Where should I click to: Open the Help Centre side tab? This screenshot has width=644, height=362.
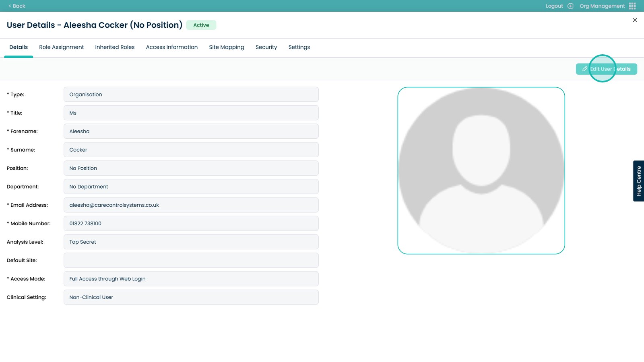pos(638,181)
